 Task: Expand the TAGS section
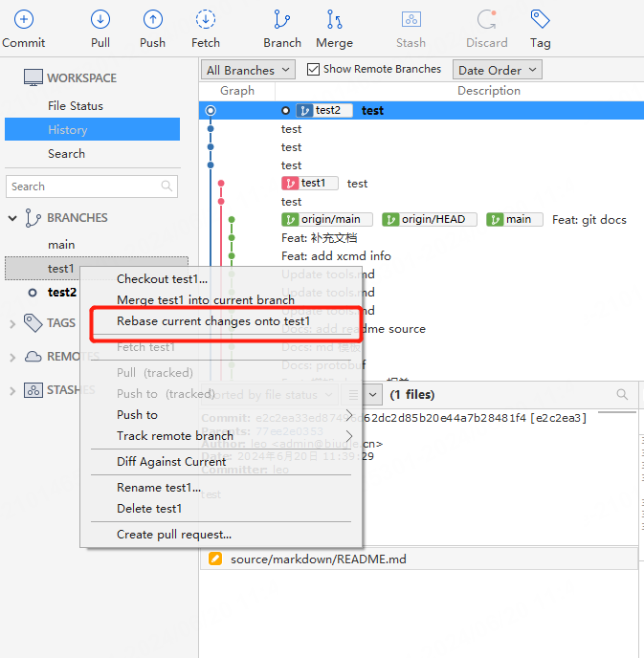pos(13,323)
